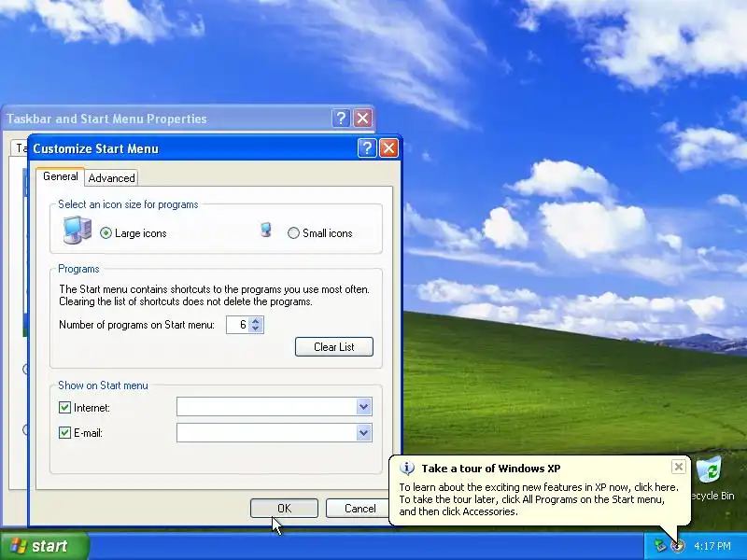Click the clock showing 4:17 PM
747x560 pixels.
click(x=712, y=546)
